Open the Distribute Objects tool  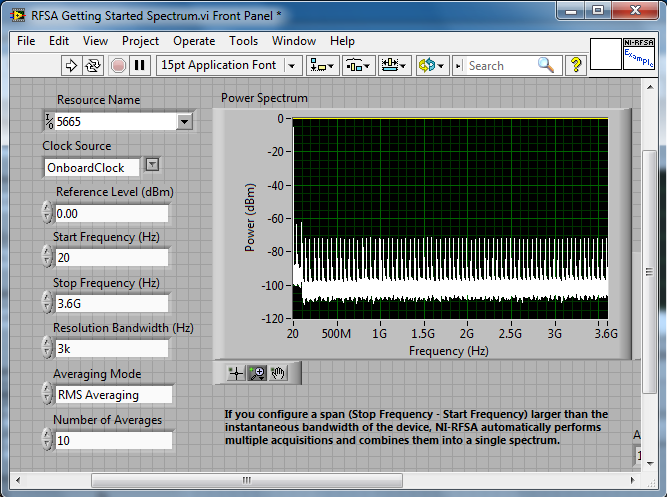pyautogui.click(x=358, y=65)
